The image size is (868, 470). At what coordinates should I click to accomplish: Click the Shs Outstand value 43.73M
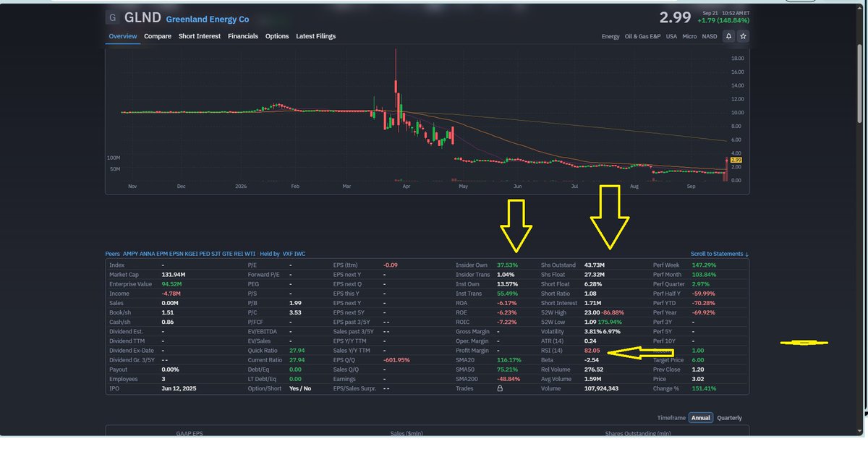[x=594, y=265]
